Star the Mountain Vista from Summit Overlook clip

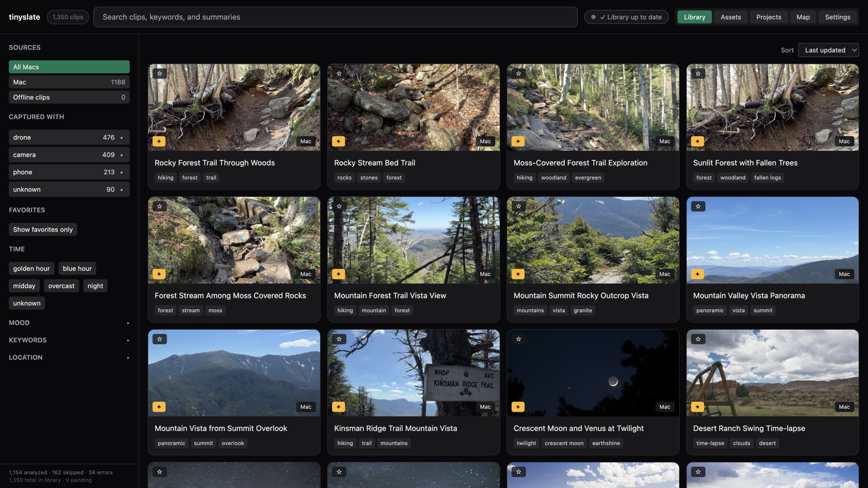pyautogui.click(x=159, y=339)
